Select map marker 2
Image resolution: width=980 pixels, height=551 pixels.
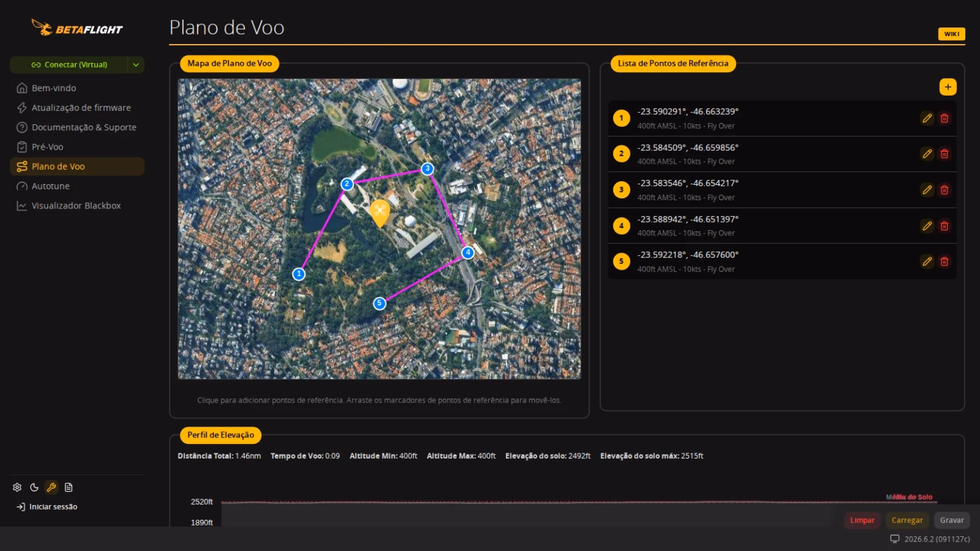point(347,184)
